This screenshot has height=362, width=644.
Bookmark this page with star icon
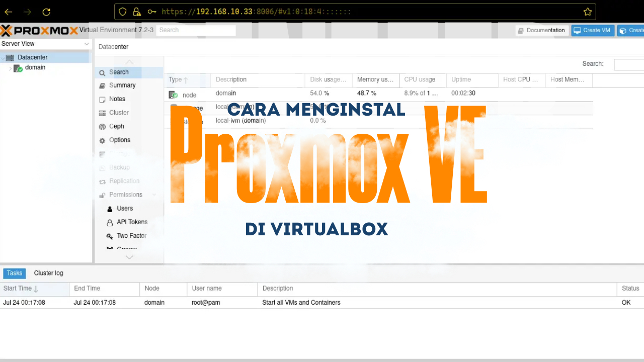pos(587,12)
